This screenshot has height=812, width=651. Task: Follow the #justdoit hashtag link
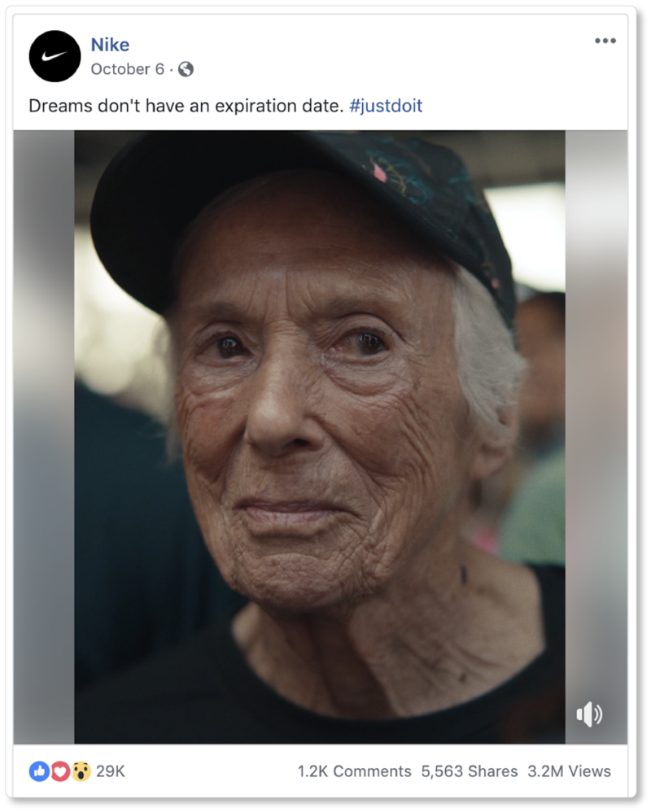pyautogui.click(x=386, y=106)
